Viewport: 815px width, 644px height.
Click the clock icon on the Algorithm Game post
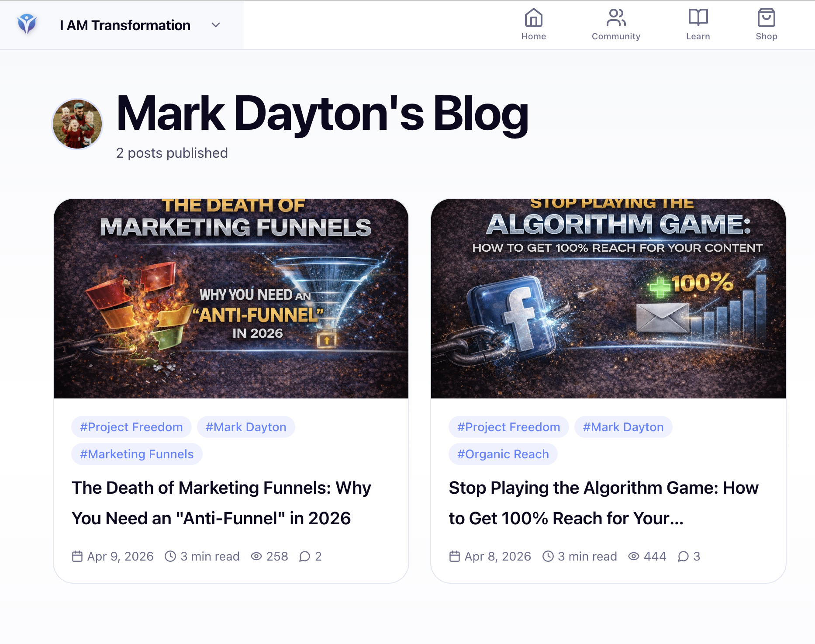[548, 556]
